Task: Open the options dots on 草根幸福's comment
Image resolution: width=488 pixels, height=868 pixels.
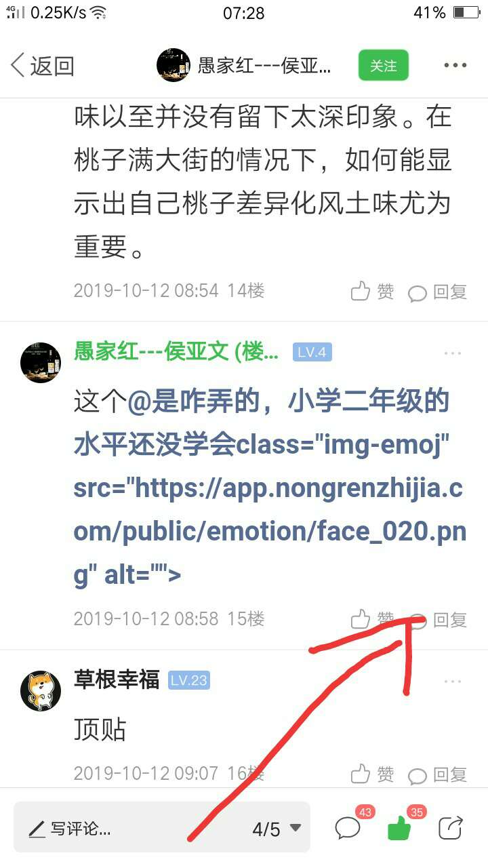Action: (453, 682)
